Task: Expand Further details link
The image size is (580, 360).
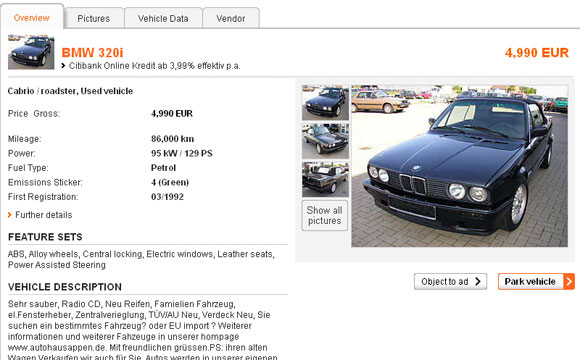Action: pyautogui.click(x=44, y=215)
